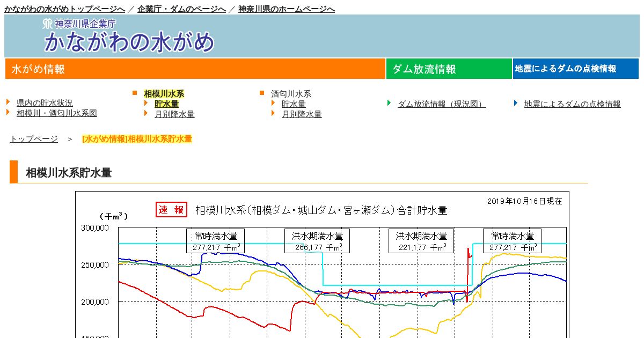644x338 pixels.
Task: Open 地震によるダムの点検情報 link in submenu
Action: tap(573, 104)
